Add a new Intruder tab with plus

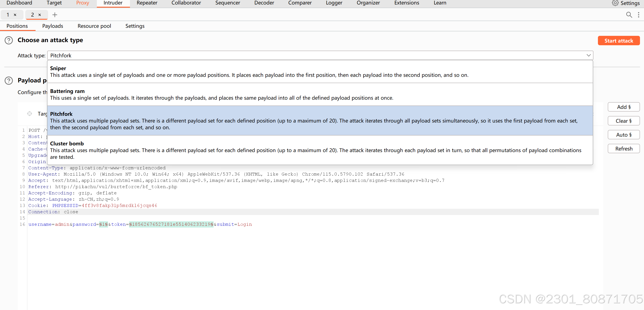(x=55, y=15)
